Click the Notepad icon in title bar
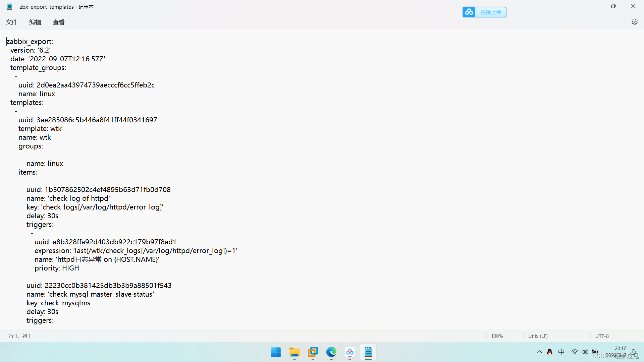Image resolution: width=644 pixels, height=362 pixels. (10, 7)
